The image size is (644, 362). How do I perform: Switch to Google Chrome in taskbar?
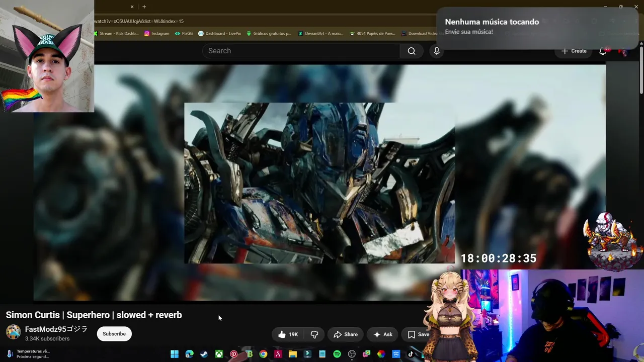tap(263, 354)
